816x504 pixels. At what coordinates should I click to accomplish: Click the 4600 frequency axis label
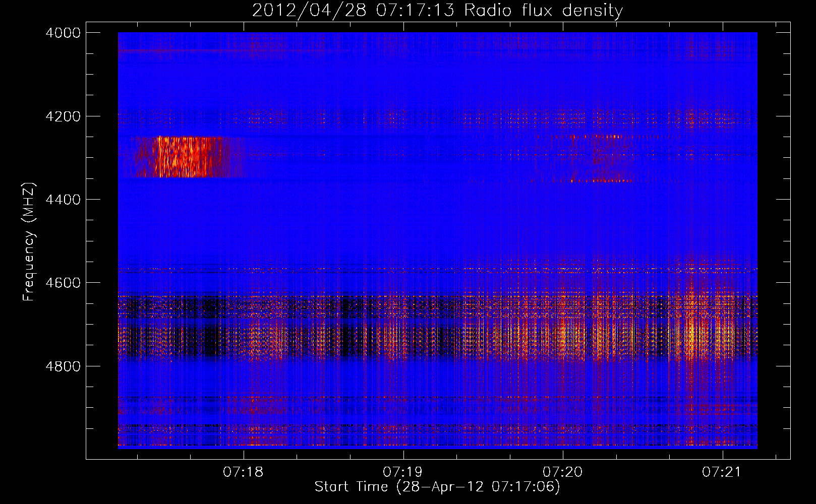click(63, 283)
